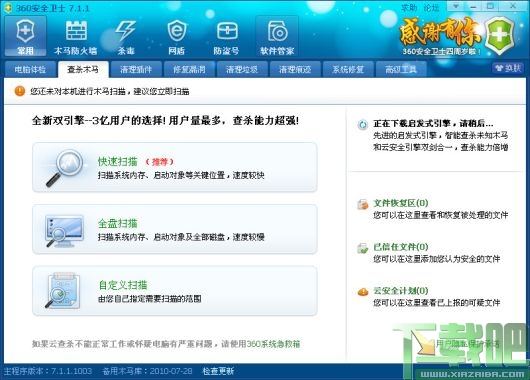Image resolution: width=530 pixels, height=380 pixels.
Task: Open the title bar dropdown menu arrow
Action: (456, 6)
